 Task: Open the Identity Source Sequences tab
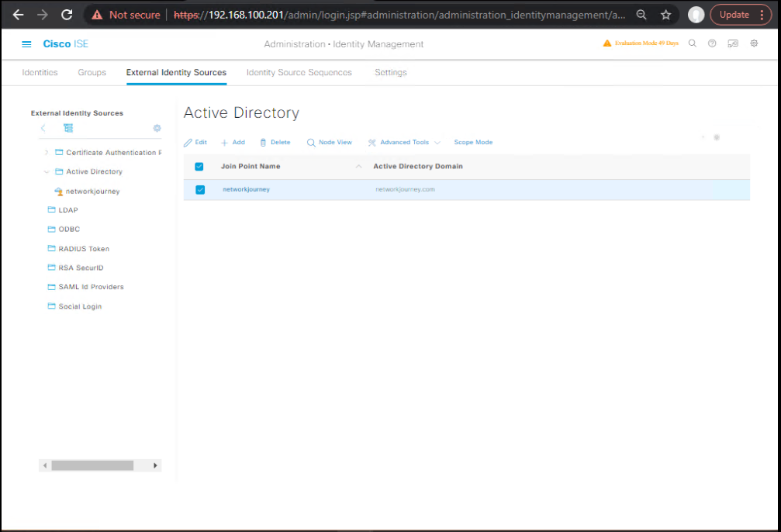[x=299, y=72]
